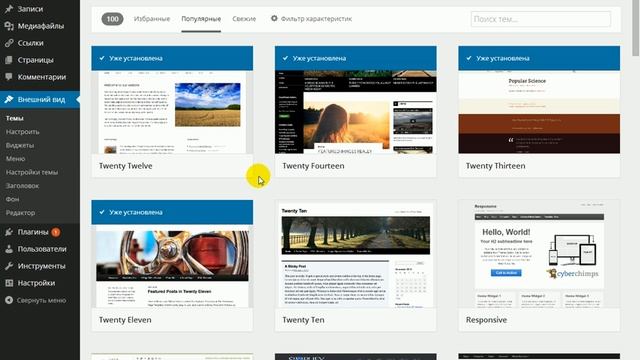Switch to the Избранные tab
Screen dimensions: 640x360
152,19
